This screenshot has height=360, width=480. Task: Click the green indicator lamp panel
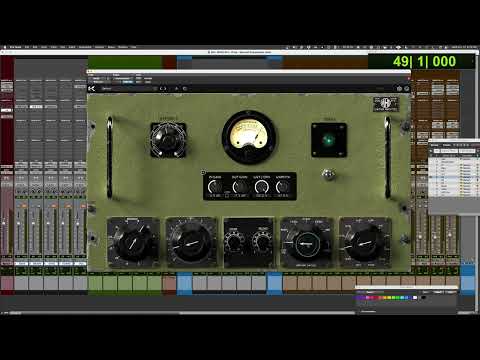pos(329,140)
